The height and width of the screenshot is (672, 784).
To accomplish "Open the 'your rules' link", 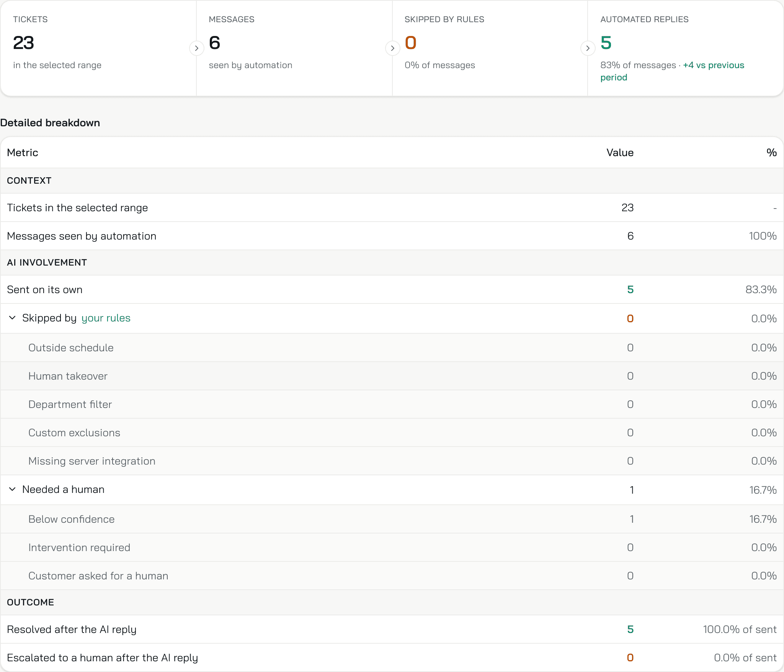I will (106, 318).
